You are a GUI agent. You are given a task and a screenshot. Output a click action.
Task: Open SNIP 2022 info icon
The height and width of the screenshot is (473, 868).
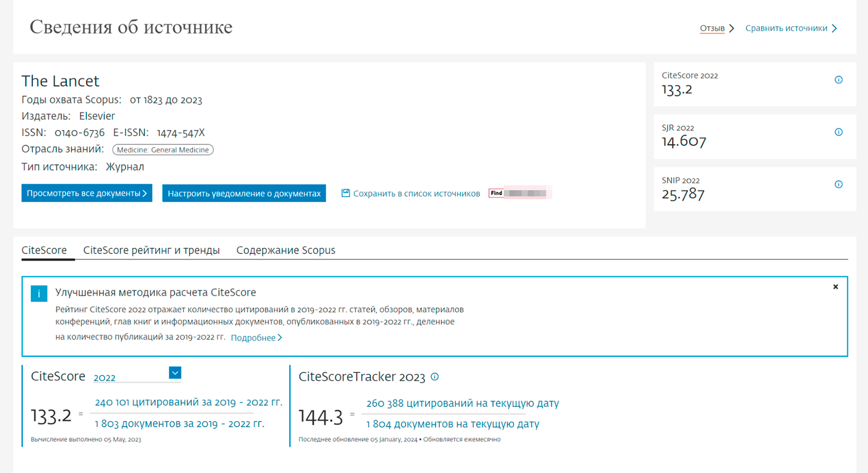click(838, 185)
